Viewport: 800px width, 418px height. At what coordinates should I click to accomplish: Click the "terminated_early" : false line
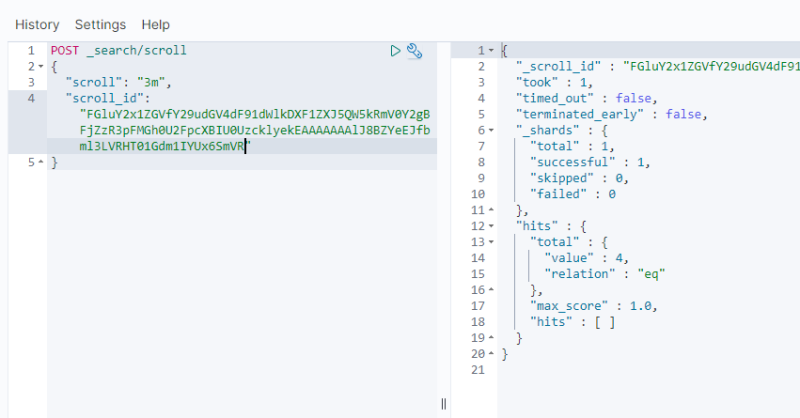612,114
